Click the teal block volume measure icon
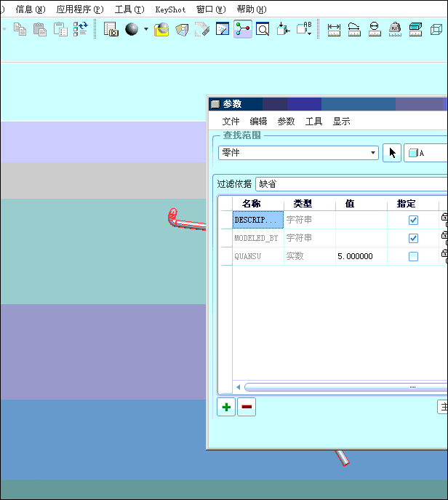 tap(415, 29)
